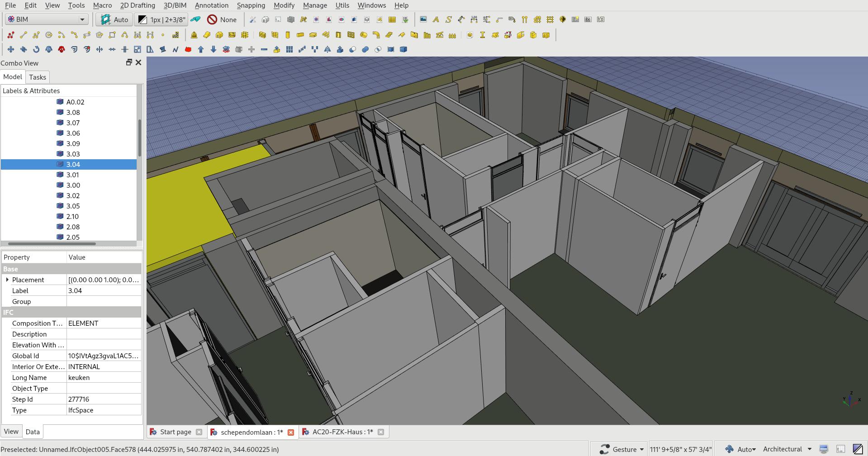Toggle the Auto working plane button
Viewport: 868px width, 456px height.
114,19
